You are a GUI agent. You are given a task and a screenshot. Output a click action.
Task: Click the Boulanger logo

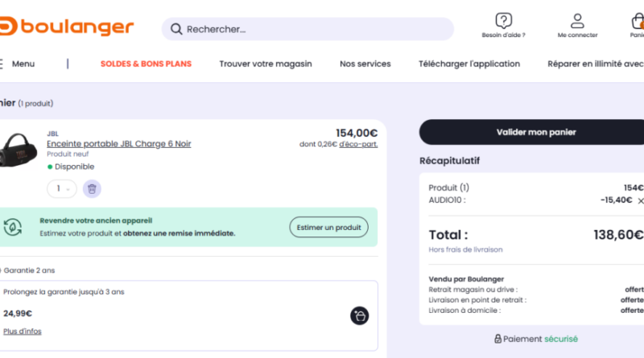coord(68,27)
